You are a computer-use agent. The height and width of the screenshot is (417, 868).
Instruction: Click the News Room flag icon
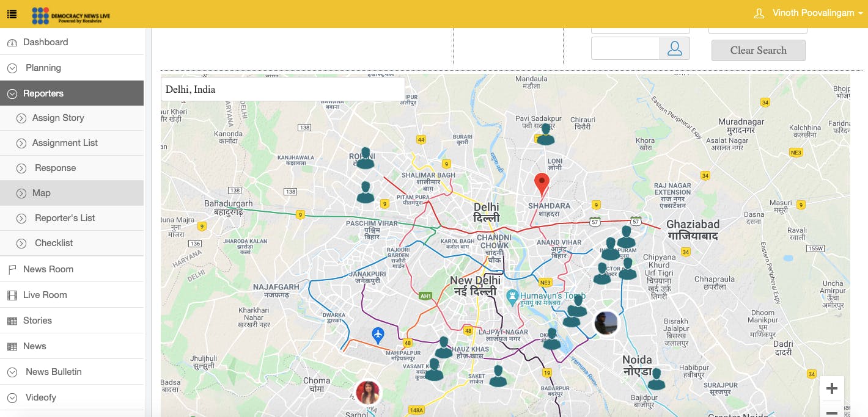[x=12, y=269]
